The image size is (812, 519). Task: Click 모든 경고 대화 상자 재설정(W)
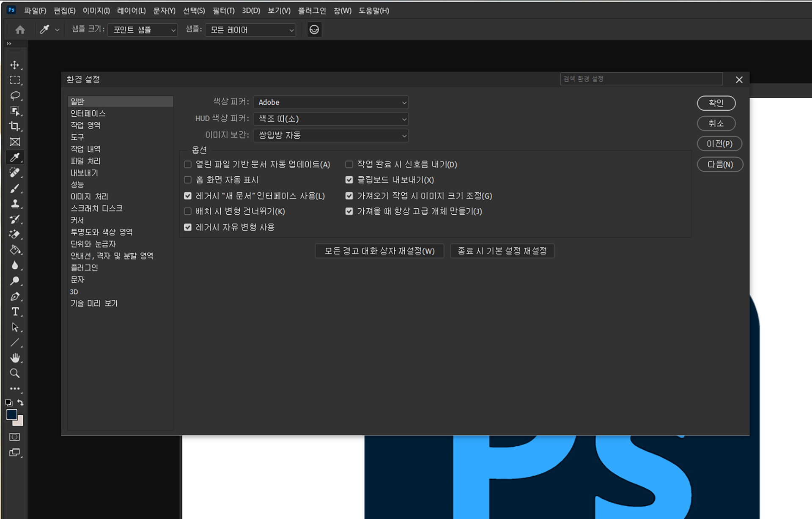tap(379, 251)
